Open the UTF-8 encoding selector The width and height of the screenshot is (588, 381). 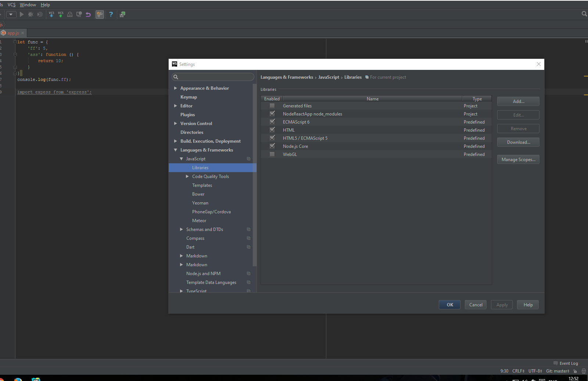tap(535, 371)
